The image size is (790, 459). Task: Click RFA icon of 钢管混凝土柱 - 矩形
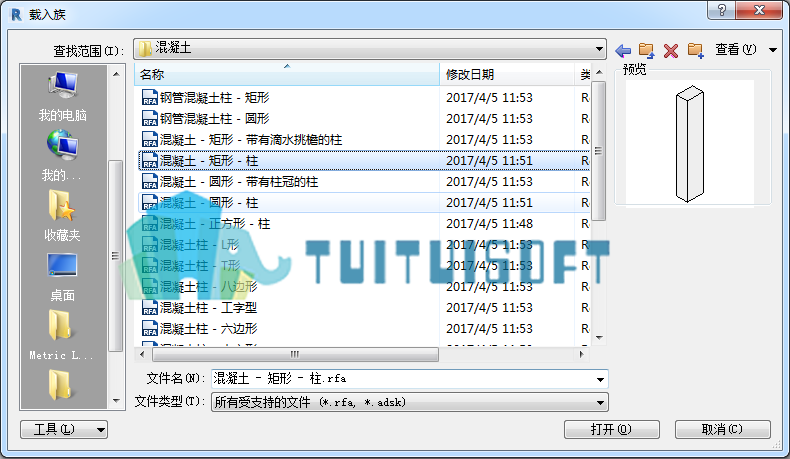point(150,97)
